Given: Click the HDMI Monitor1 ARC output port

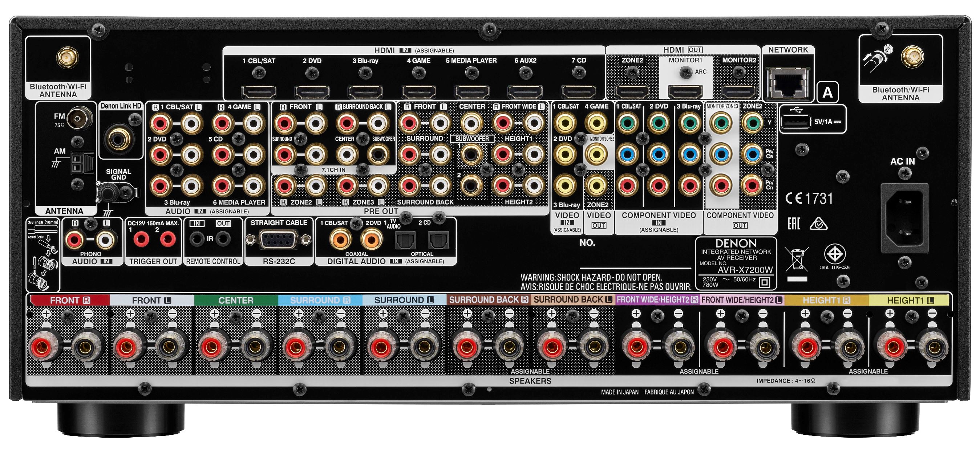Looking at the screenshot, I should (685, 91).
